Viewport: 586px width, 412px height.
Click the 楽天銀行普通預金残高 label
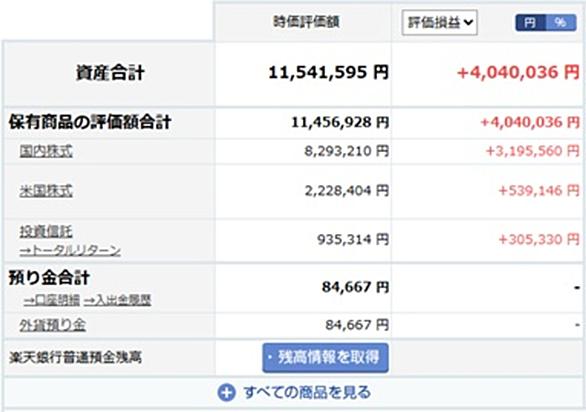click(75, 358)
